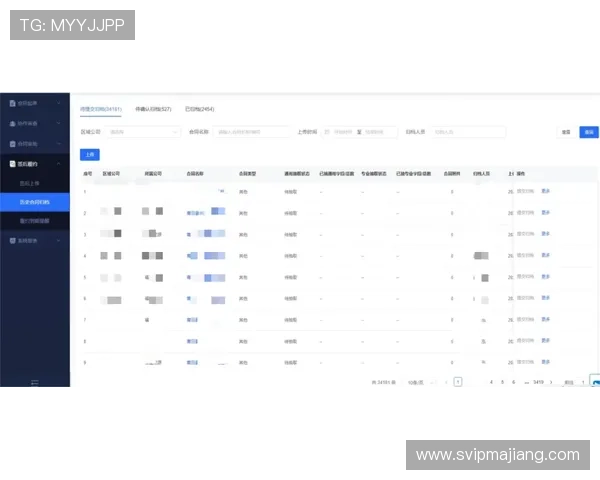This screenshot has width=600, height=480.
Task: Open the contract name link in row 8
Action: click(192, 341)
